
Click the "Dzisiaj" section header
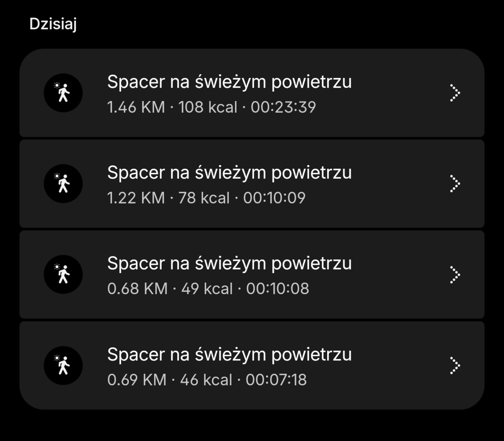tap(53, 24)
